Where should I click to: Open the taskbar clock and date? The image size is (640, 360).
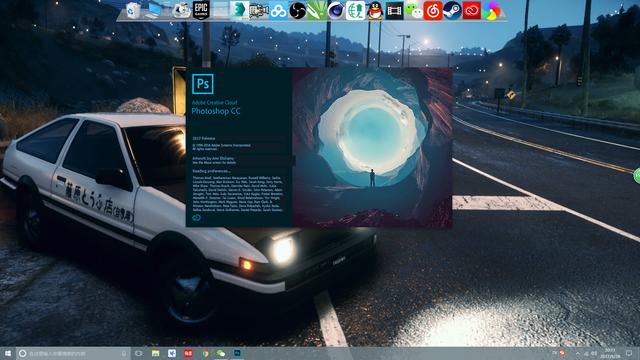point(610,353)
